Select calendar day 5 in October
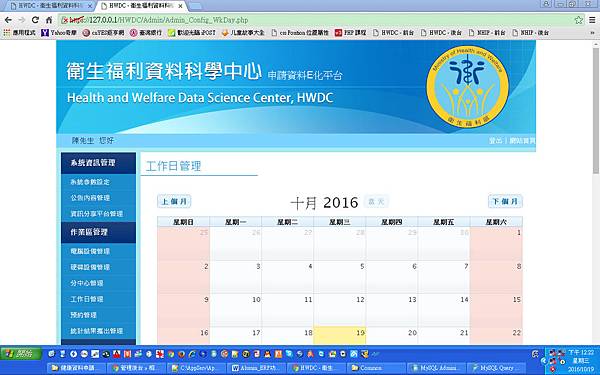Viewport: 600px width, 375px height. pos(339,277)
